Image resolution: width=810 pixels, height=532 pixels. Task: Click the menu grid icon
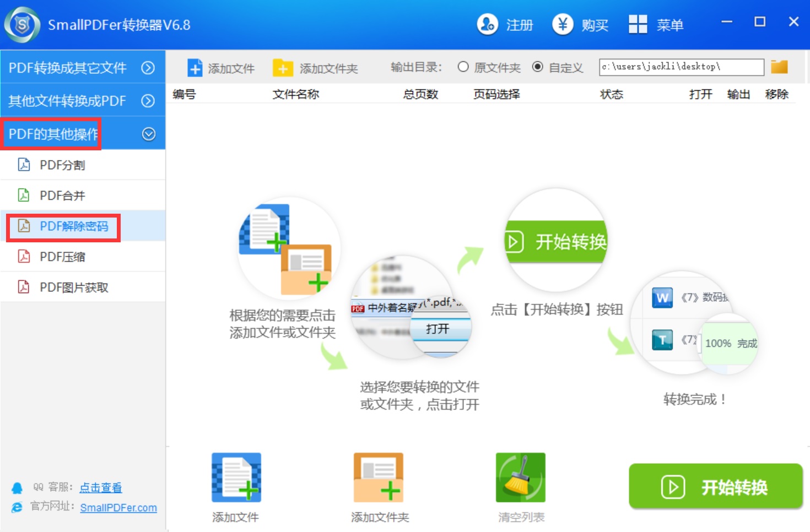pyautogui.click(x=638, y=24)
